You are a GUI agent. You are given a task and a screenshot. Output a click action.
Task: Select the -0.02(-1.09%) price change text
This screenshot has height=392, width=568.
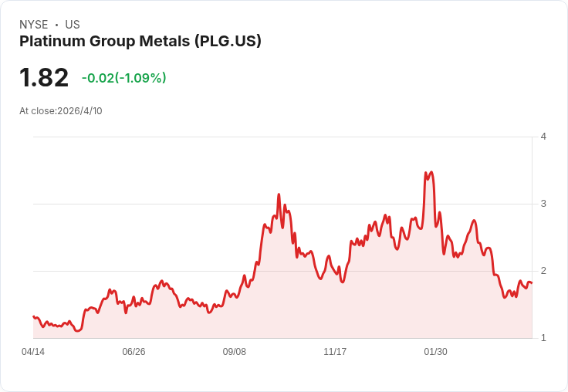pos(124,78)
